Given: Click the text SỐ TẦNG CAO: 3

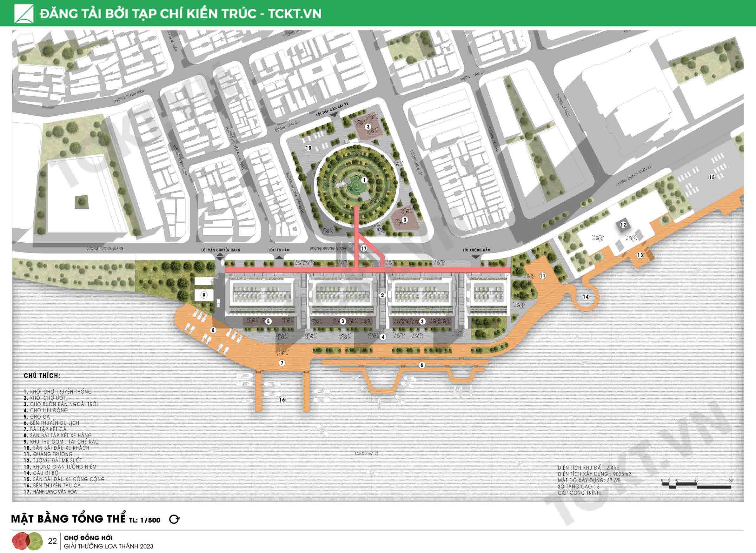Looking at the screenshot, I should [x=579, y=487].
